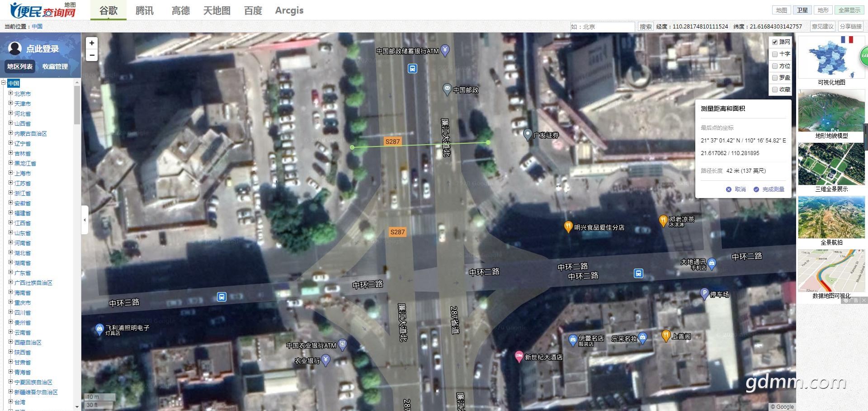Viewport: 868px width, 411px height.
Task: Expand the 广东省 tree node
Action: (x=10, y=272)
